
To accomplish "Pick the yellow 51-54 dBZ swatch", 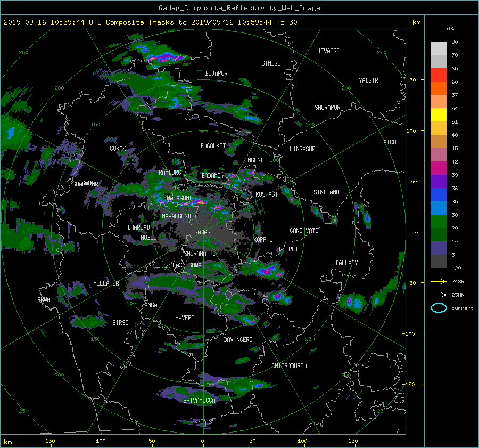I will pyautogui.click(x=439, y=115).
